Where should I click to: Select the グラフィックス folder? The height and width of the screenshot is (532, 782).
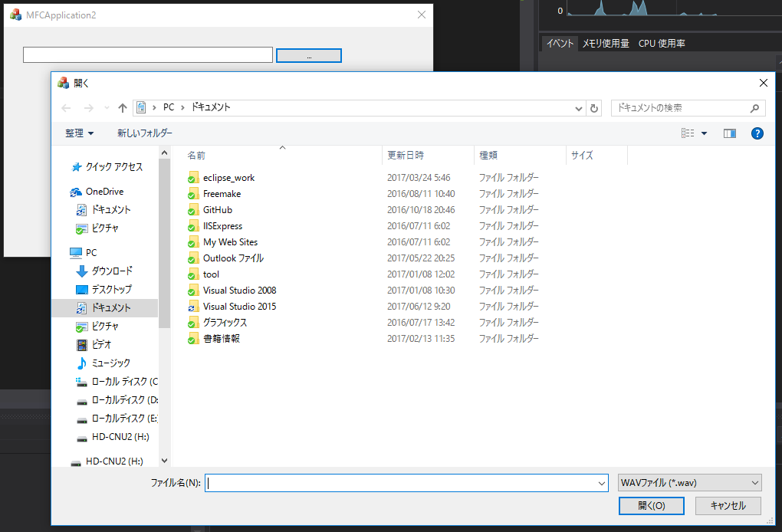225,323
